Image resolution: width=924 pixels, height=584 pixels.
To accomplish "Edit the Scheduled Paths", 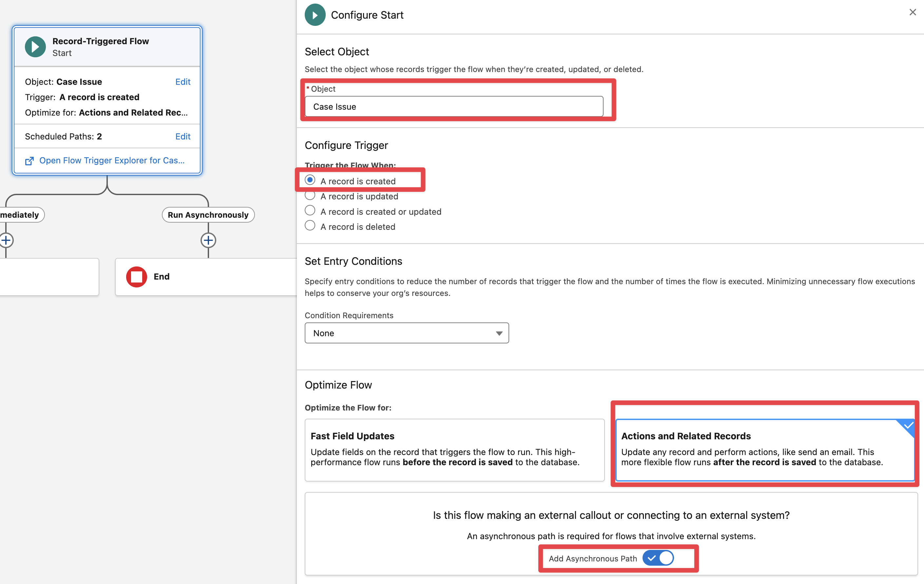I will 183,137.
